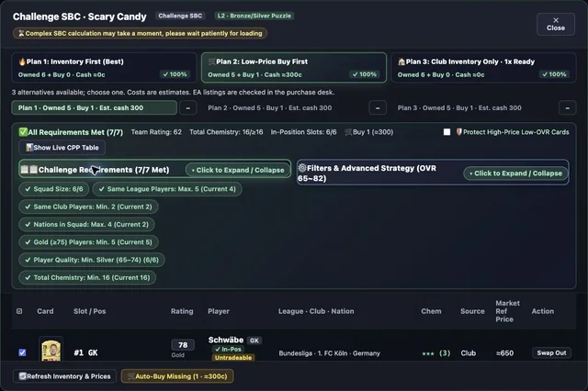
Task: Click All Requirements Met (7/7) checkmark status
Action: point(71,132)
